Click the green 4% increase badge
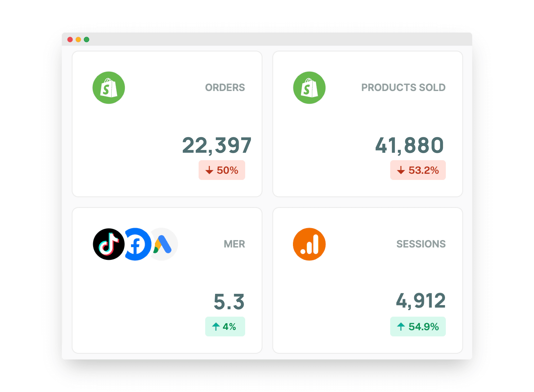This screenshot has width=534, height=392. coord(225,326)
